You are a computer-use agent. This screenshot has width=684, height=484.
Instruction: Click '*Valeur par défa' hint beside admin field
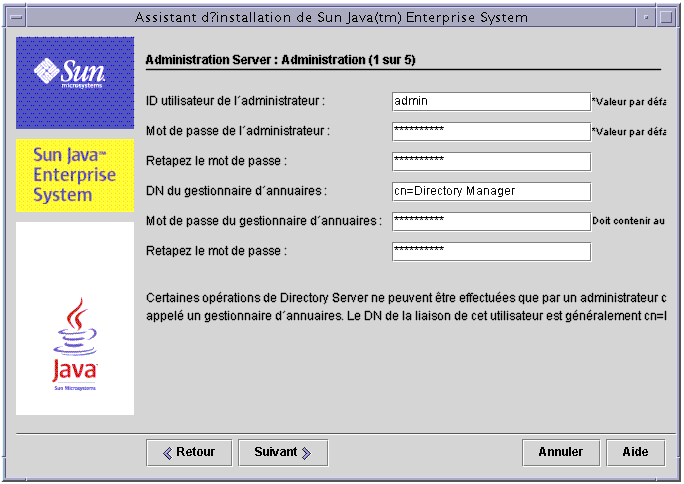pyautogui.click(x=629, y=102)
